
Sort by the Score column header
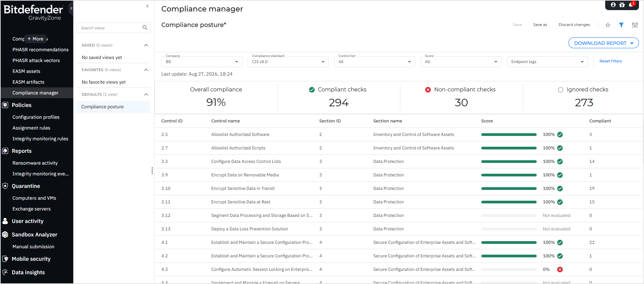tap(487, 121)
